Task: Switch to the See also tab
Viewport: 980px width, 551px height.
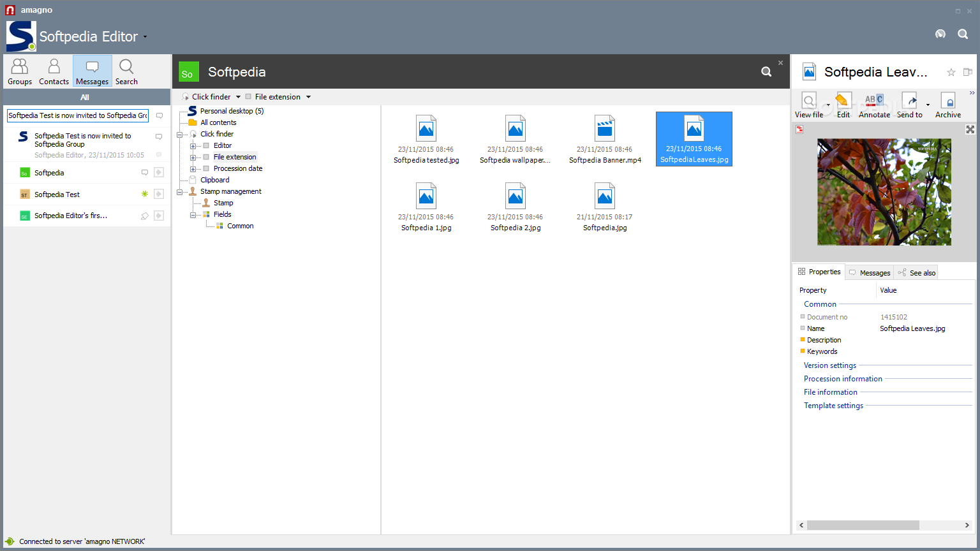Action: pyautogui.click(x=916, y=272)
